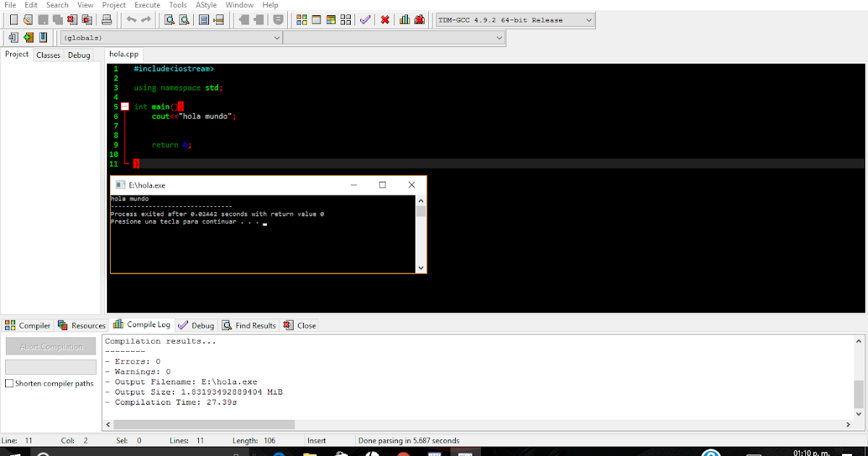Click the Print icon on the toolbar

click(x=107, y=20)
